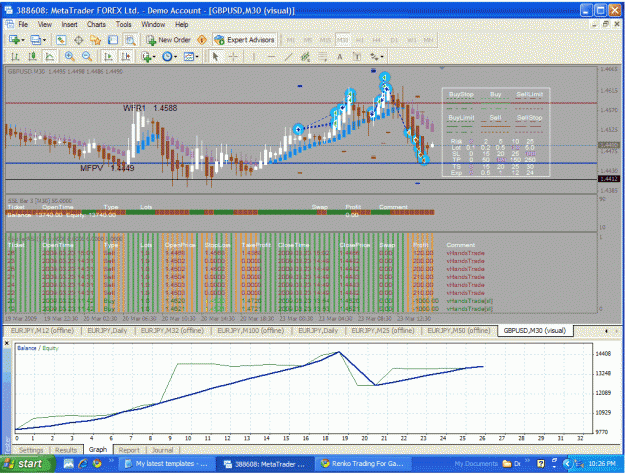Open the indicators list icon
The height and width of the screenshot is (474, 625).
146,57
